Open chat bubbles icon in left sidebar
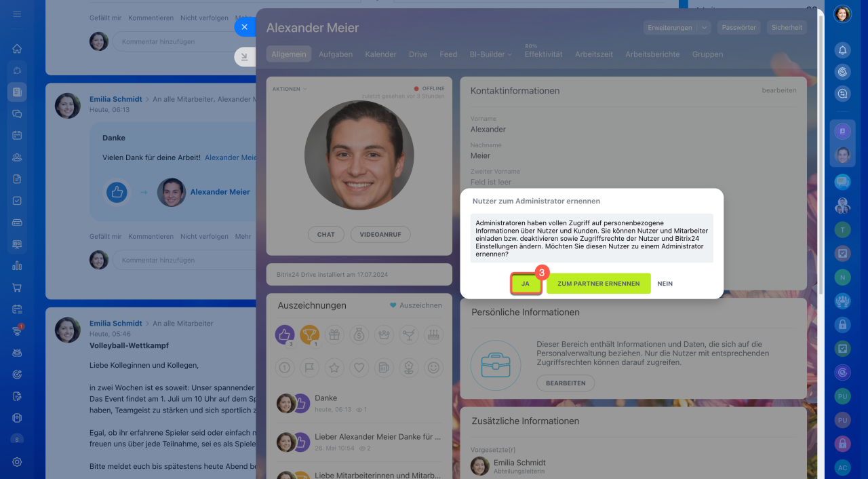Image resolution: width=868 pixels, height=479 pixels. click(17, 114)
